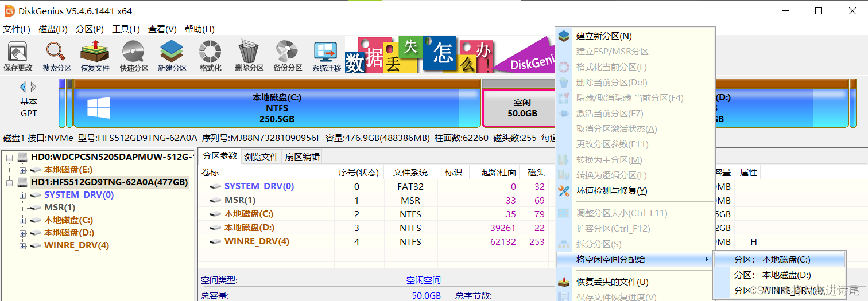Select WINRE_DRV(4) in the disk tree
The width and height of the screenshot is (868, 301).
click(76, 245)
